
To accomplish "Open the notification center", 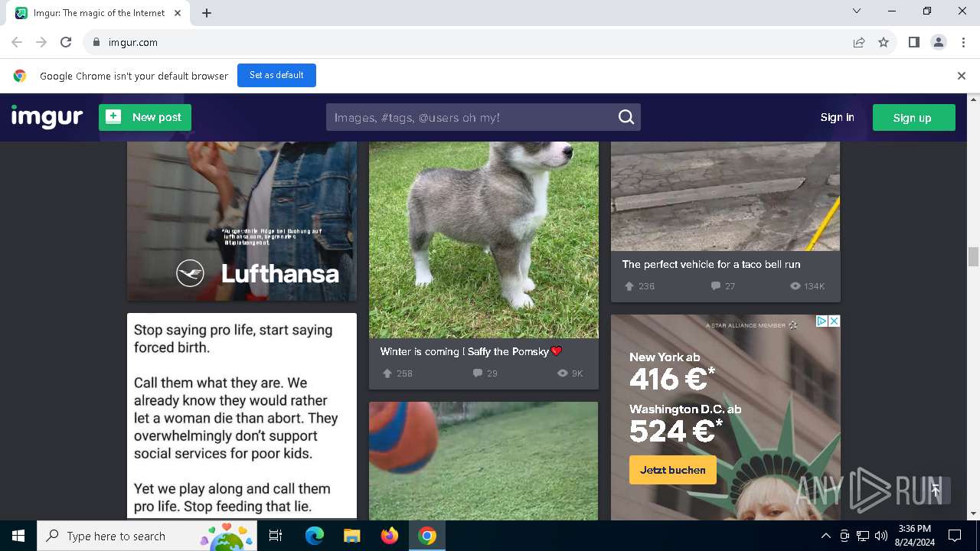I will 955,536.
